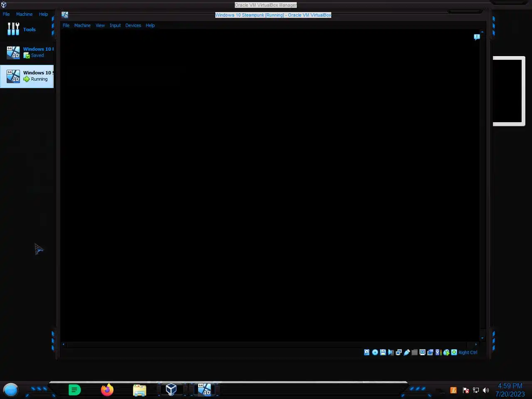Open the Input menu in VM window
This screenshot has width=532, height=399.
(x=115, y=25)
